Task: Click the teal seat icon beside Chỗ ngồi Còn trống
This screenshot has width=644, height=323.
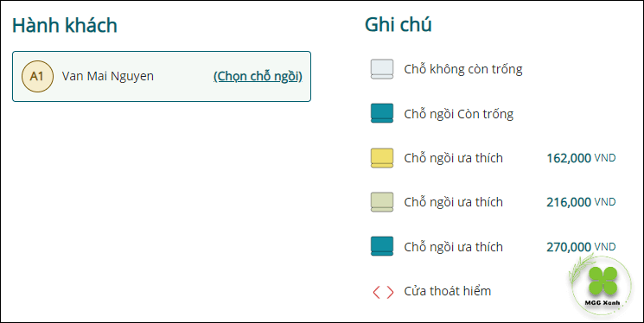Action: pyautogui.click(x=382, y=113)
